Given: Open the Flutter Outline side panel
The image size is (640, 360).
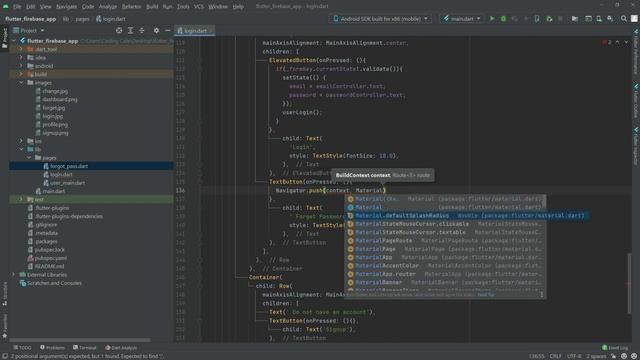Looking at the screenshot, I should [636, 101].
